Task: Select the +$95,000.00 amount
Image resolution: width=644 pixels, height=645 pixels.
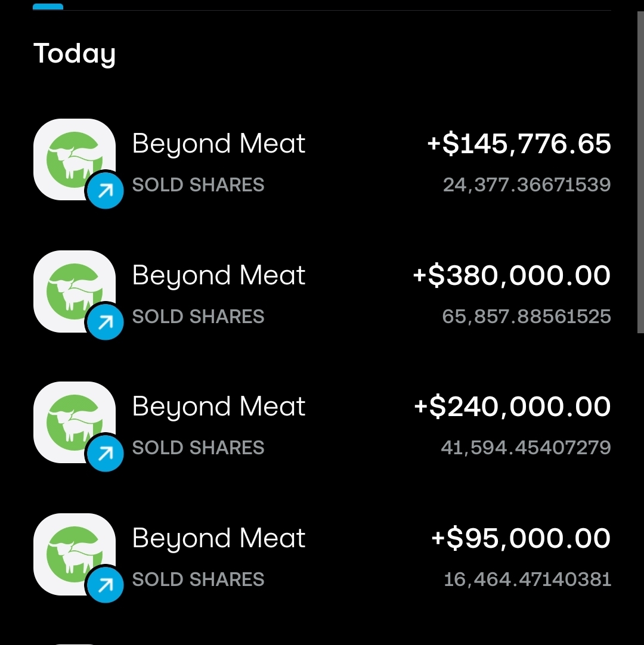Action: pos(521,539)
